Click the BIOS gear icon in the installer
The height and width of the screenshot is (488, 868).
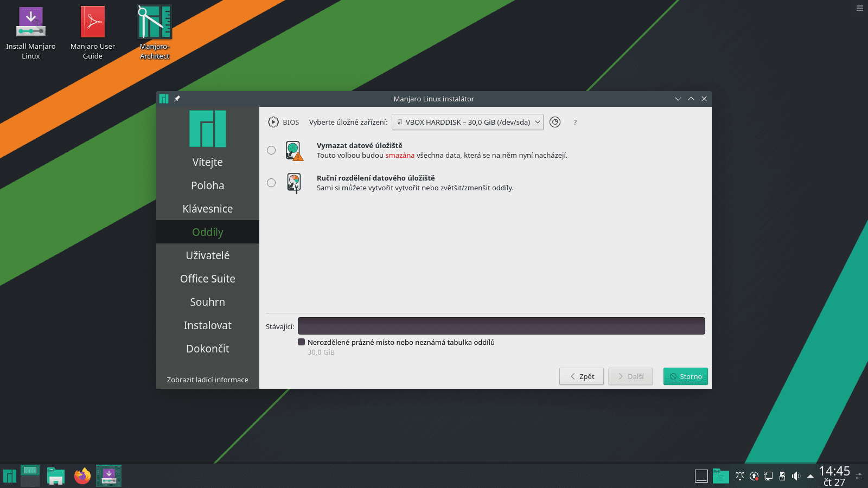pos(273,122)
